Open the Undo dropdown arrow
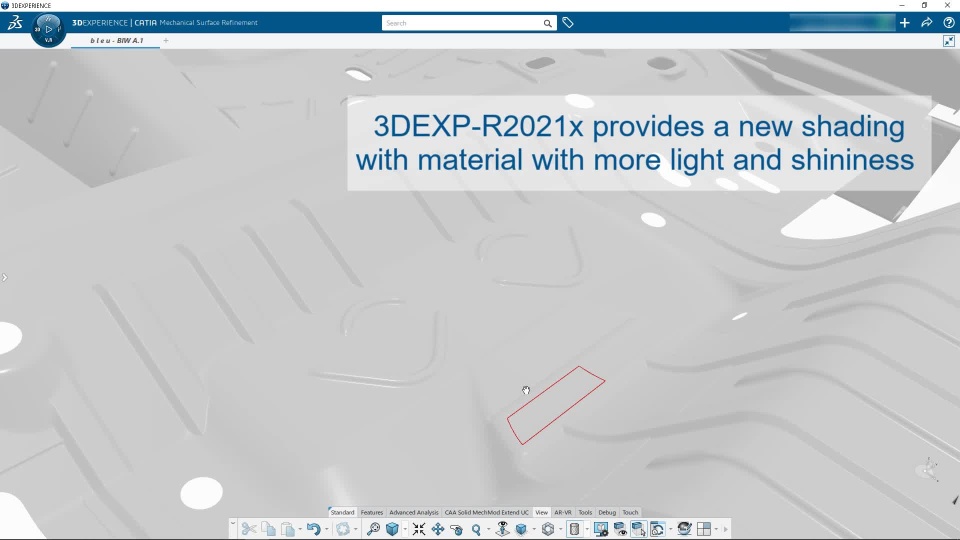Screen dimensions: 960x540 click(x=326, y=530)
